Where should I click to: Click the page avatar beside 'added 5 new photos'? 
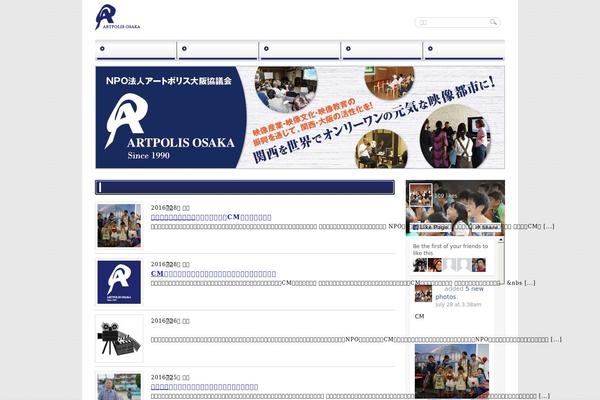pos(423,294)
